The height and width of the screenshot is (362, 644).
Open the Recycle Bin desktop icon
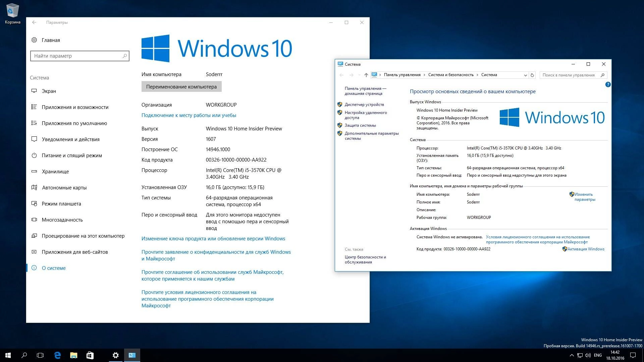pyautogui.click(x=12, y=14)
